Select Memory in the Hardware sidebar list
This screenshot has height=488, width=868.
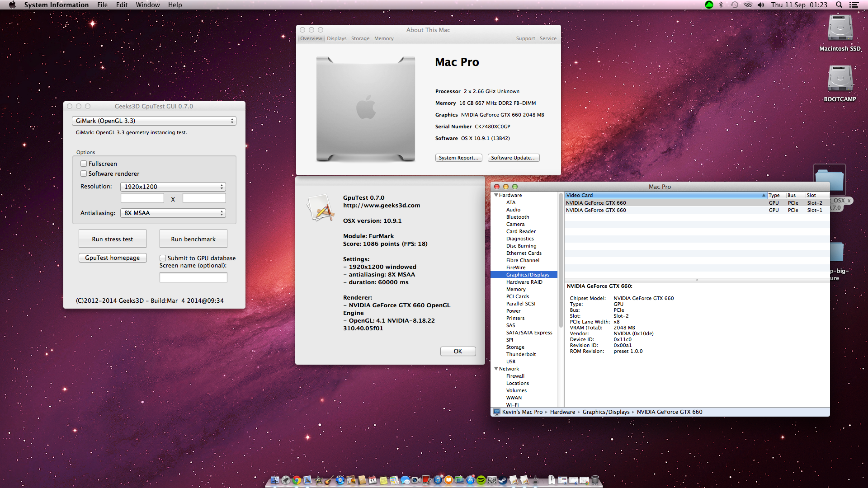point(516,289)
